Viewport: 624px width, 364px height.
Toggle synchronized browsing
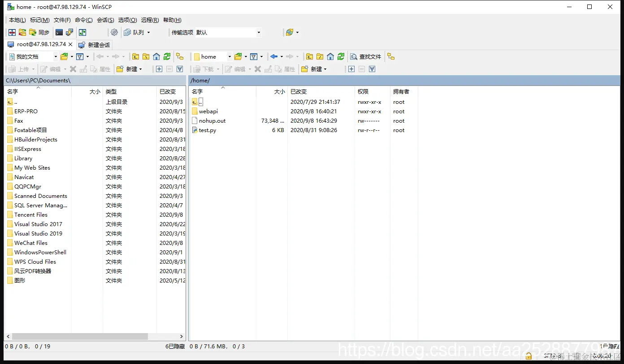(82, 32)
